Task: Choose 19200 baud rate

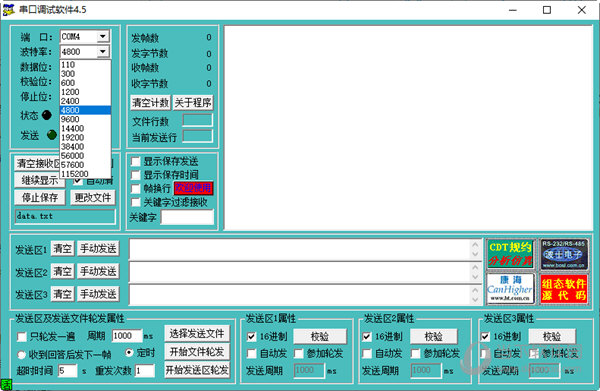Action: click(85, 138)
